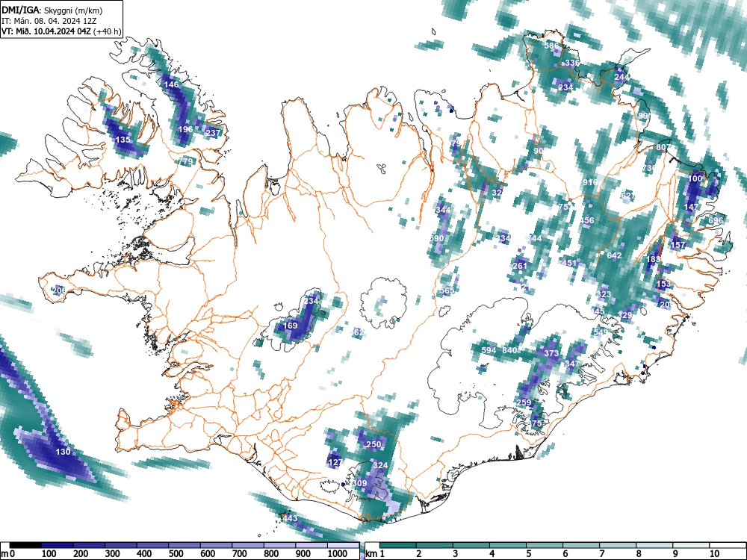Click the visibility value 336
Image resolution: width=747 pixels, height=560 pixels.
(x=572, y=63)
